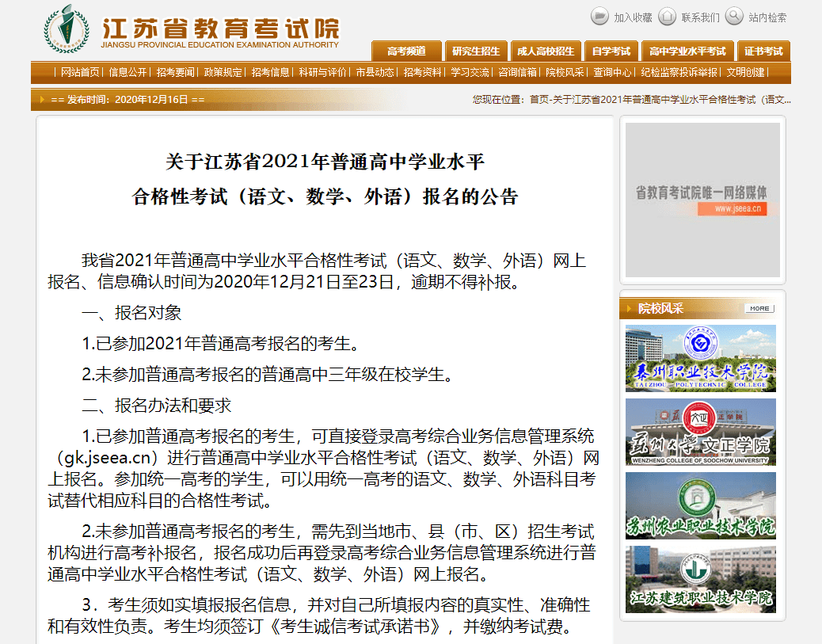Click the MORE button beside 院校风采
This screenshot has width=822, height=644.
pos(759,308)
